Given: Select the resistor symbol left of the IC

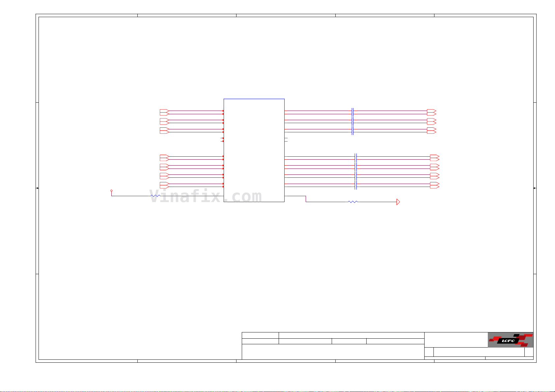Looking at the screenshot, I should 155,196.
